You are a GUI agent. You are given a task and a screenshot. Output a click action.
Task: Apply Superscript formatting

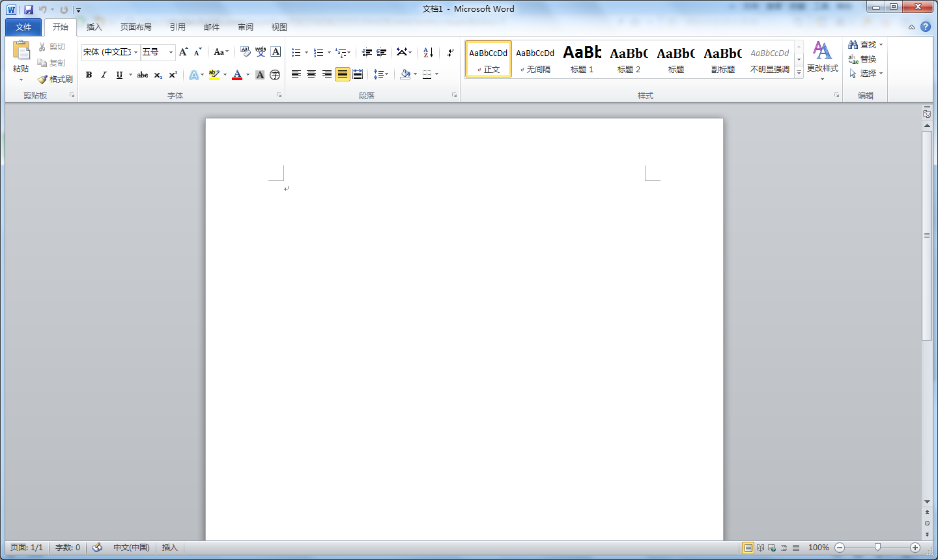(x=173, y=75)
